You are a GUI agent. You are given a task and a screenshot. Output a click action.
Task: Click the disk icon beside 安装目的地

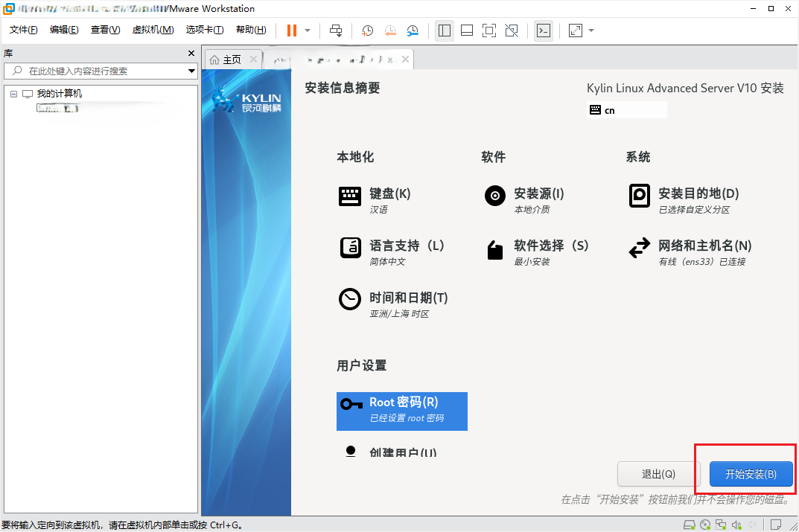pyautogui.click(x=640, y=196)
